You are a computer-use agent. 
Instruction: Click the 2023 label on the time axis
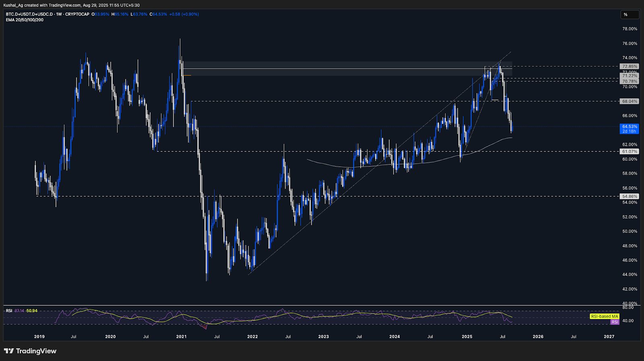coord(324,337)
